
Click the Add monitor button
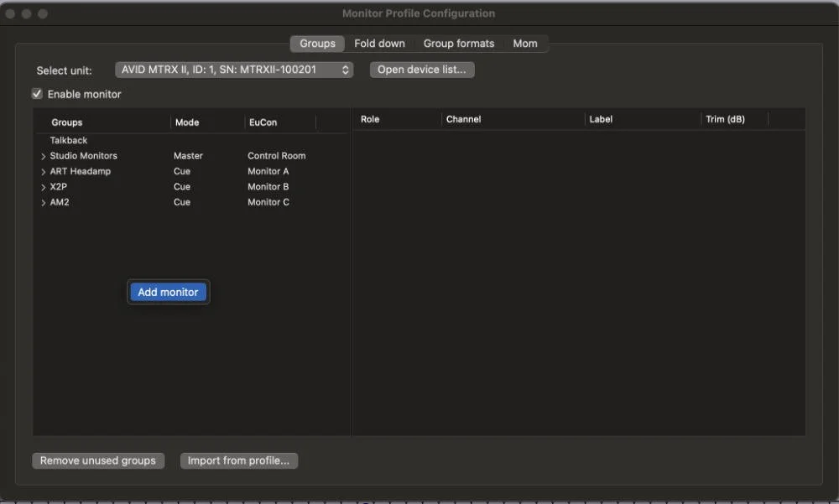pyautogui.click(x=168, y=292)
